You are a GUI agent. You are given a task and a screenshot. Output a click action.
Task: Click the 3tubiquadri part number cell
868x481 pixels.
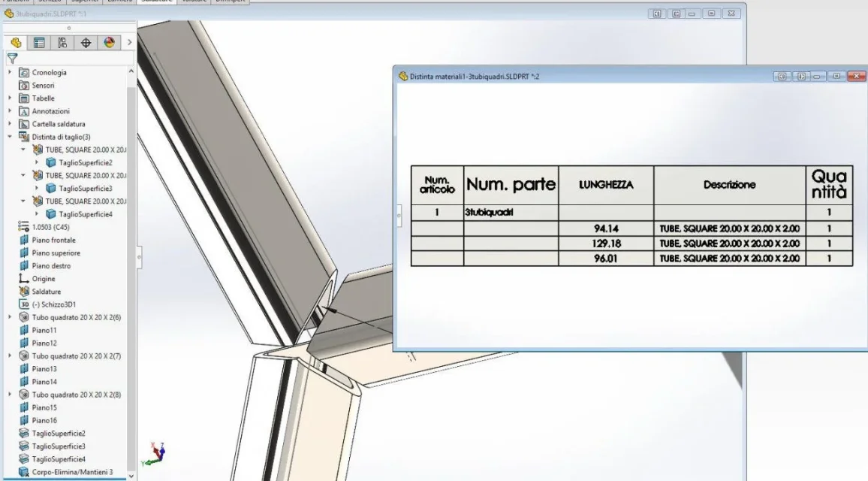coord(511,212)
